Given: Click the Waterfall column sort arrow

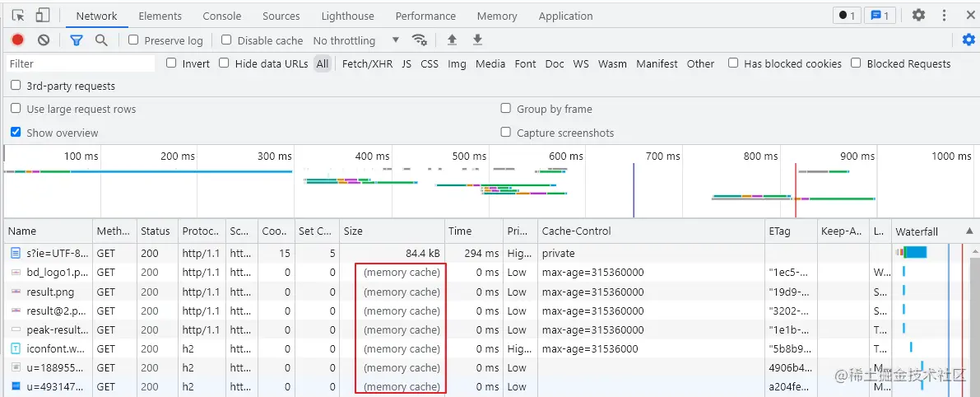Looking at the screenshot, I should pos(968,231).
